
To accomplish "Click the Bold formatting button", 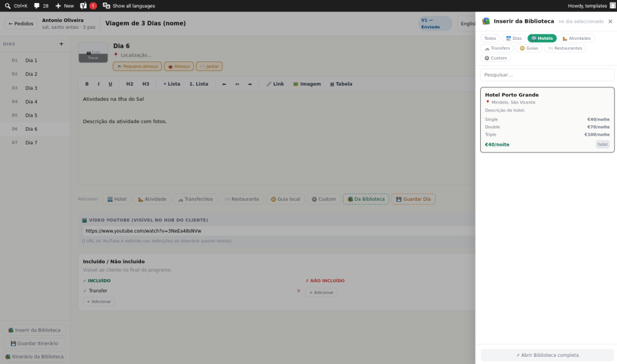I will 87,84.
